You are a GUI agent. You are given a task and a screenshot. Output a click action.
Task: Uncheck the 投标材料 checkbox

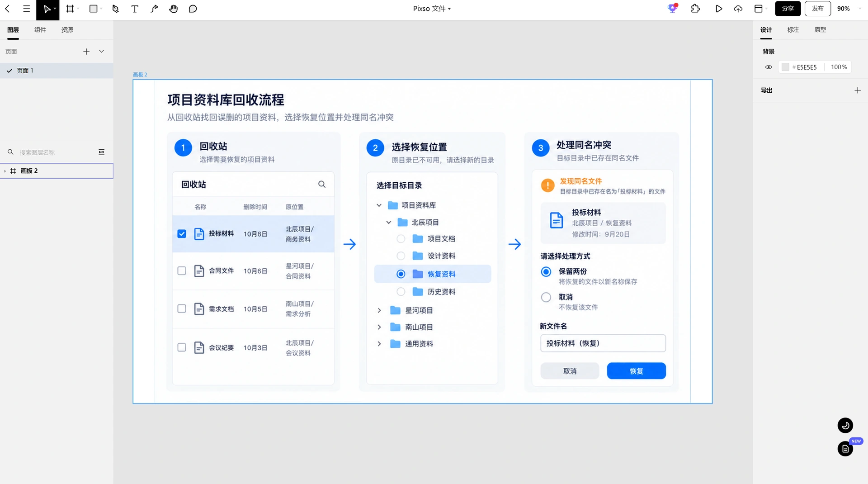point(182,234)
